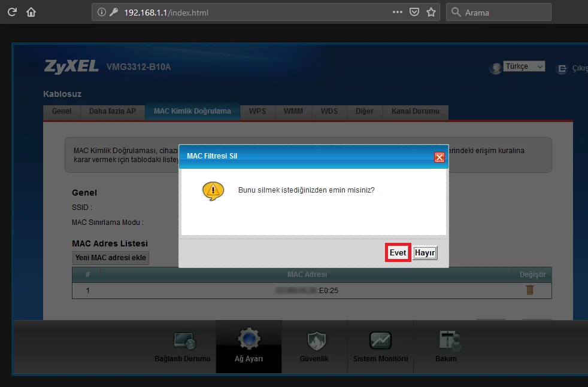The image size is (588, 387).
Task: Click the browser home icon
Action: point(31,12)
